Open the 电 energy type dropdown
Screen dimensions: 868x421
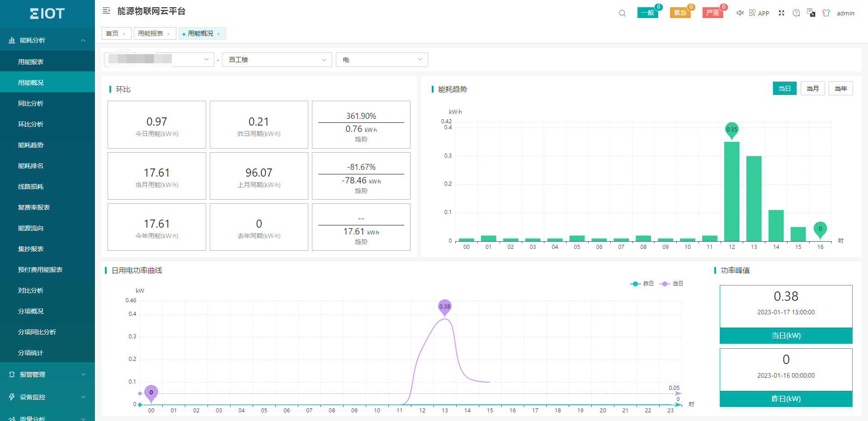[382, 60]
